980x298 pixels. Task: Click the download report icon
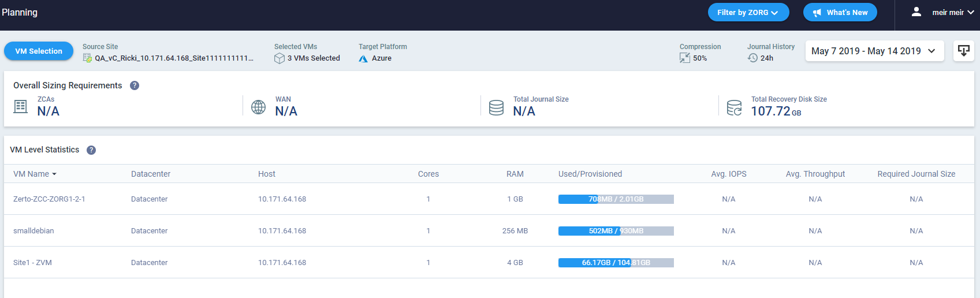coord(964,51)
